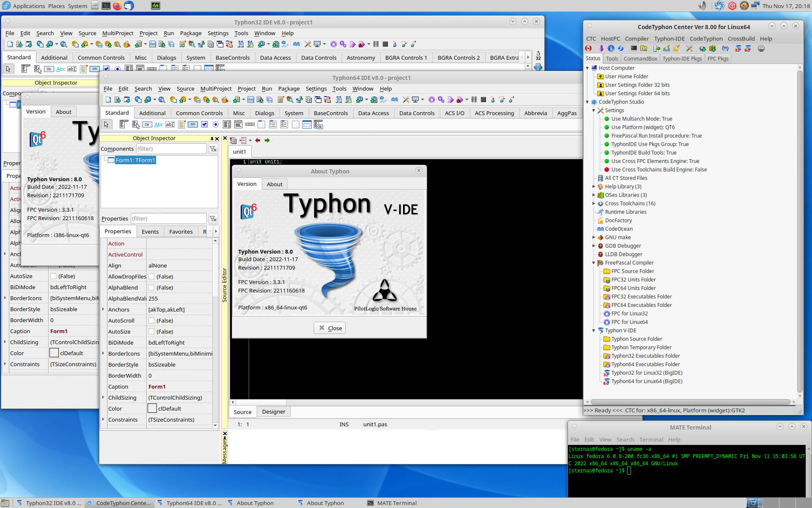Click the Save icon in the Typhon64 toolbar
Image resolution: width=812 pixels, height=508 pixels.
point(251,99)
